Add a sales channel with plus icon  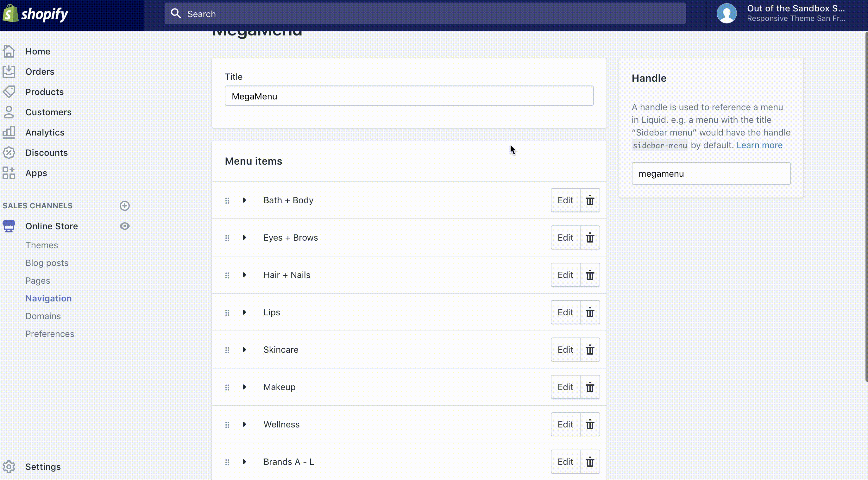(125, 205)
